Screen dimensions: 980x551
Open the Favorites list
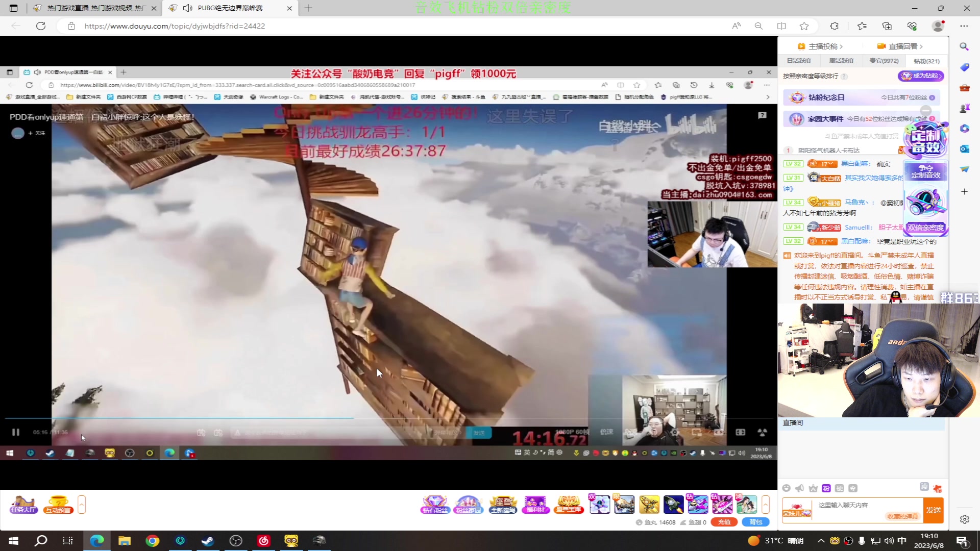click(862, 26)
